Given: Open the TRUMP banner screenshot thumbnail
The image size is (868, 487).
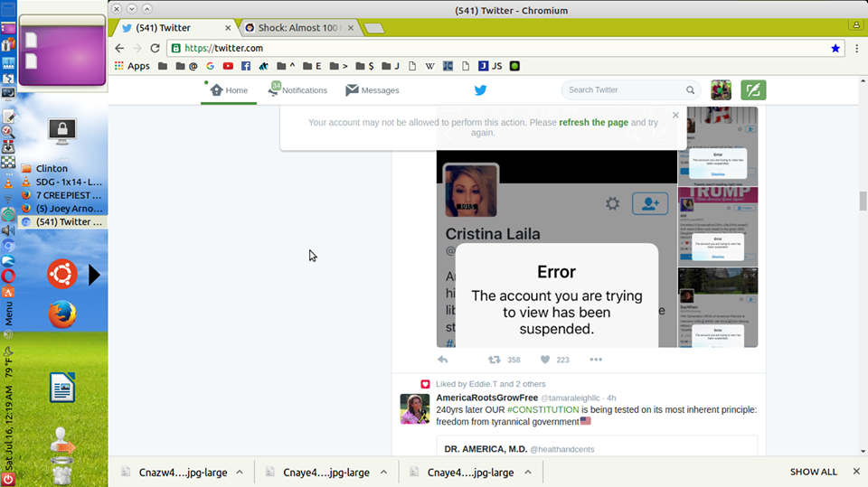Looking at the screenshot, I should (718, 227).
